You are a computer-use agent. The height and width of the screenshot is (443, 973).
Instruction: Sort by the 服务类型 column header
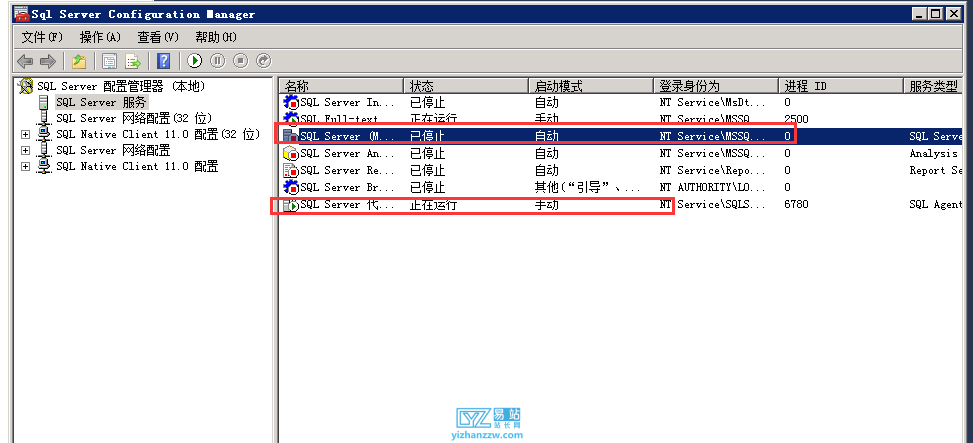click(933, 86)
